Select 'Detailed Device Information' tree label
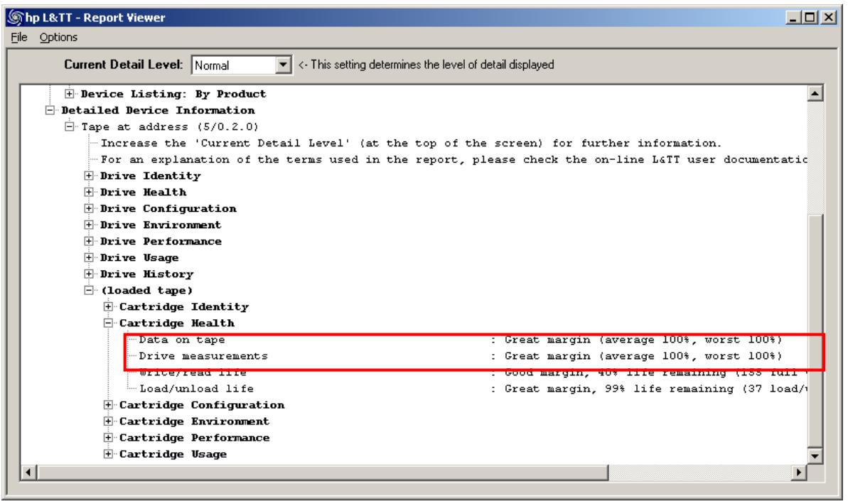 point(158,110)
